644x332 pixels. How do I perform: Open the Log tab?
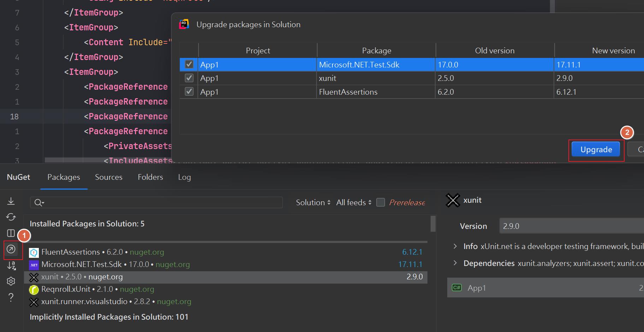184,177
